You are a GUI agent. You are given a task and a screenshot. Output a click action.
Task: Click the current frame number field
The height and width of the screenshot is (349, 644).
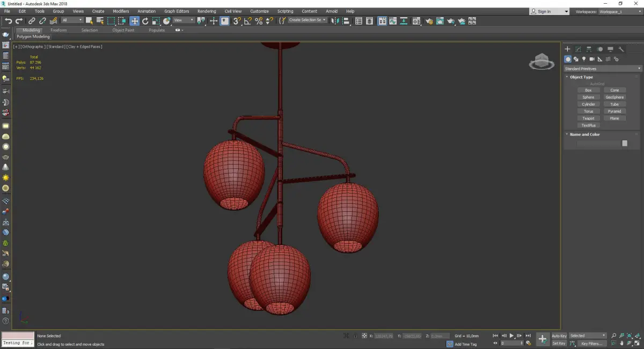coord(511,343)
